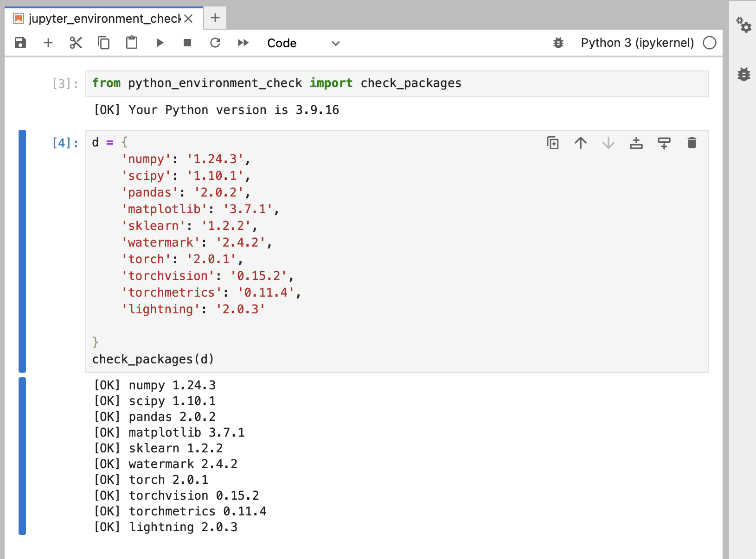The height and width of the screenshot is (559, 756).
Task: Open debugger panel in right sidebar
Action: coord(744,74)
